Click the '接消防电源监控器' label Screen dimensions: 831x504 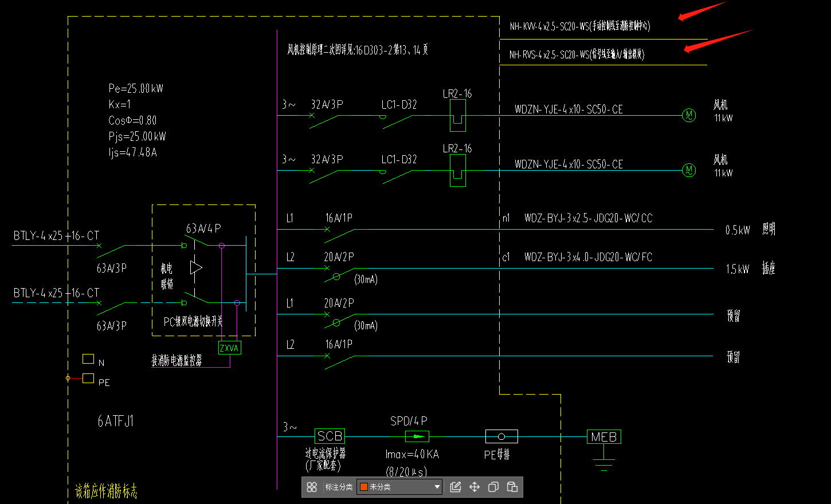tap(177, 360)
